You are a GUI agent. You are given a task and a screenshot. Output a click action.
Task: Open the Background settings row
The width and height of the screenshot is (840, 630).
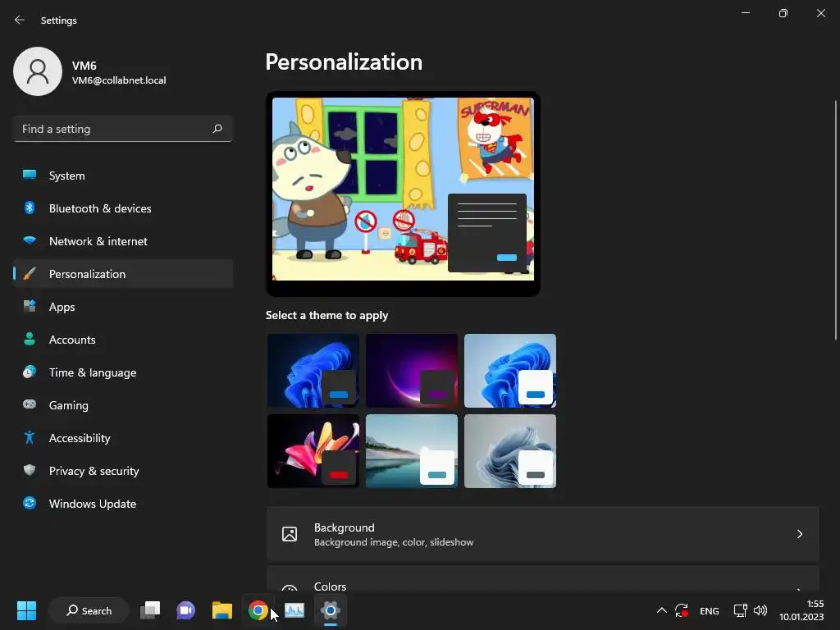[543, 534]
